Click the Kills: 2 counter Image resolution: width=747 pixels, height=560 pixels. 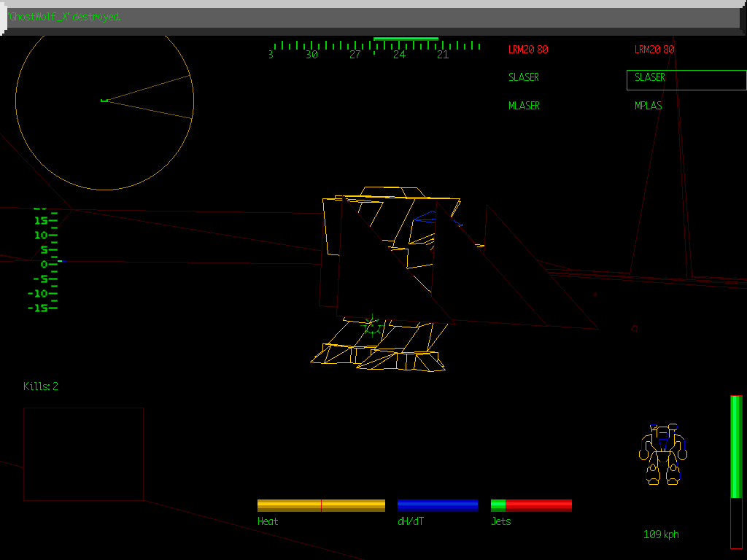point(41,386)
